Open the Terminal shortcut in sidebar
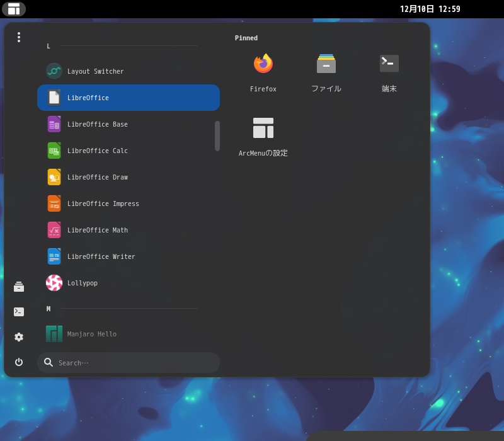 (x=19, y=311)
